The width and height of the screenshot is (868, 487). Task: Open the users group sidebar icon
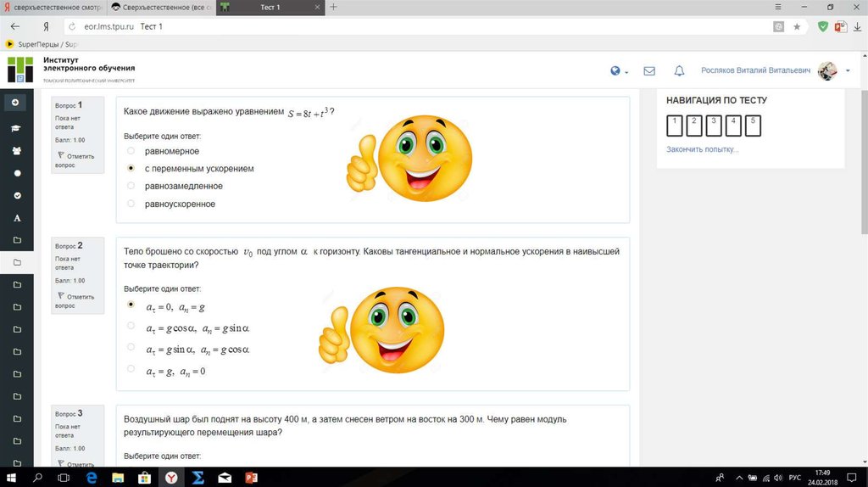point(15,150)
